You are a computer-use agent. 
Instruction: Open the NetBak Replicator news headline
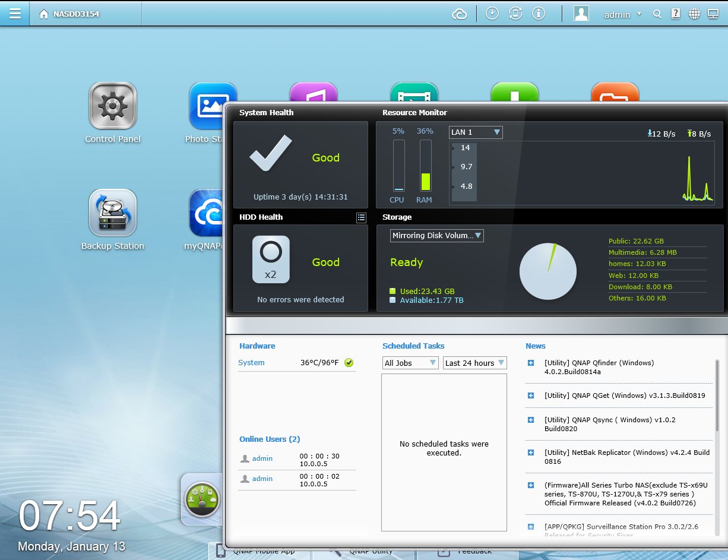(627, 457)
